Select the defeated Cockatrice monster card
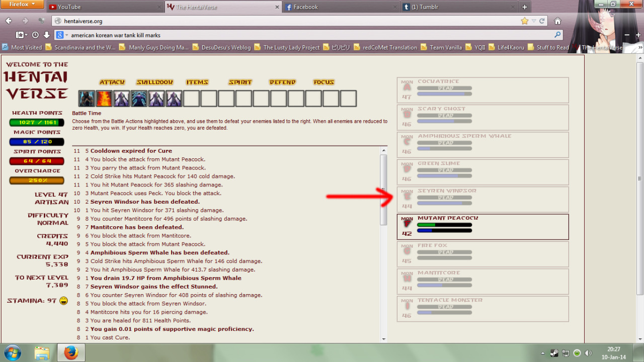Image resolution: width=644 pixels, height=362 pixels. pyautogui.click(x=483, y=90)
